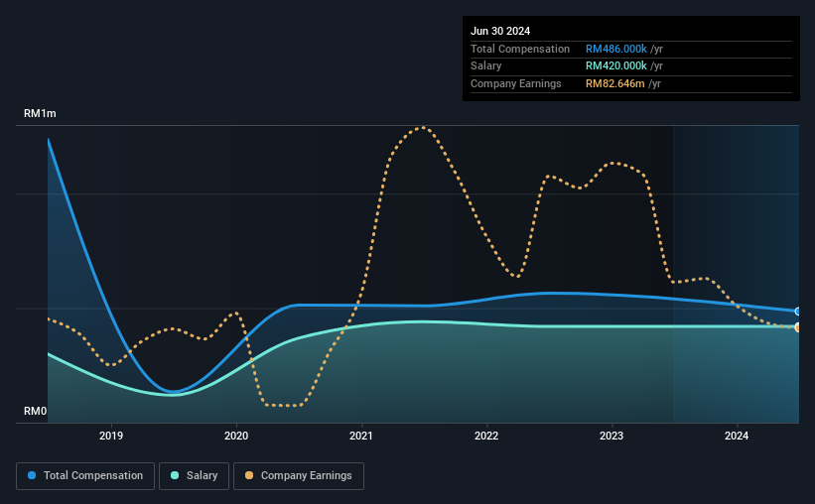This screenshot has height=504, width=815.
Task: Click the 2023 x-axis label
Action: point(611,436)
